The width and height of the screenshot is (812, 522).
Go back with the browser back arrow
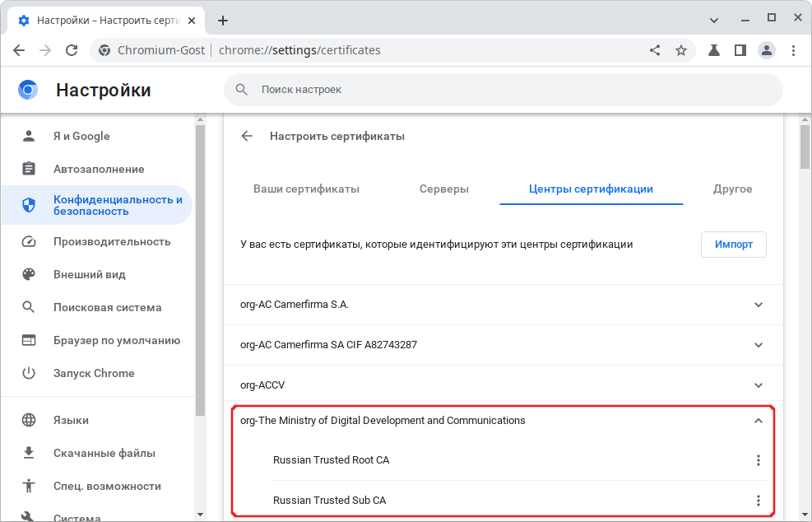19,50
